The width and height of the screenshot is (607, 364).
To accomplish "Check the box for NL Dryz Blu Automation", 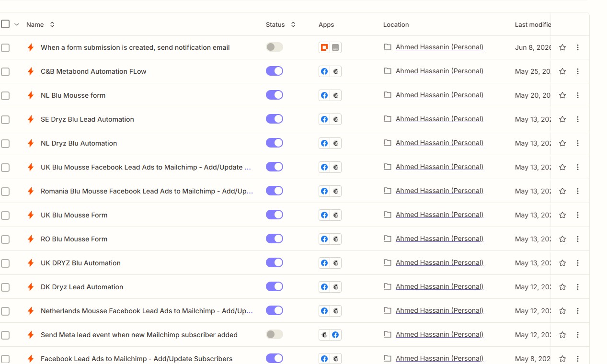I will click(x=5, y=143).
